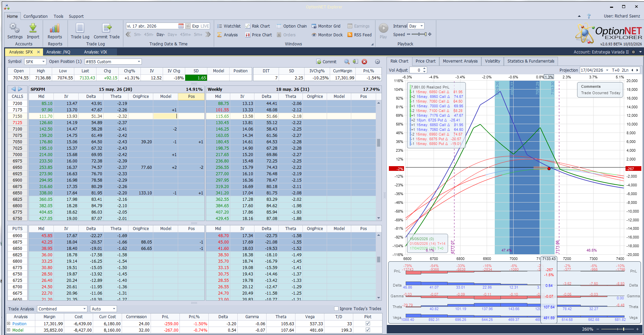The height and width of the screenshot is (335, 644).
Task: Open the Symbol SPX dropdown
Action: pos(43,62)
